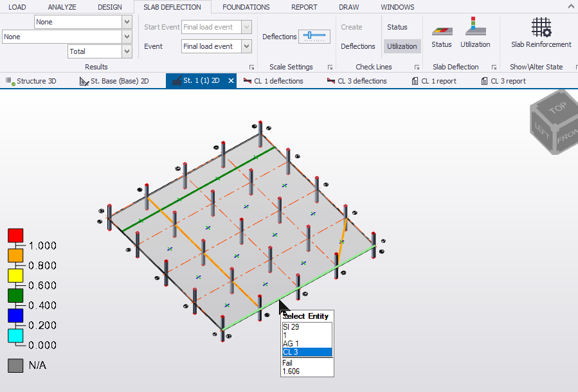Screen dimensions: 578x392
Task: Open the Results group dialog launcher
Action: (x=251, y=67)
